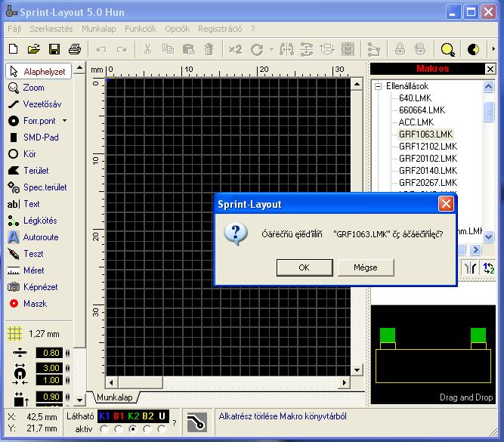Select the Spec.terület special shape tool
The width and height of the screenshot is (504, 442).
coord(37,187)
